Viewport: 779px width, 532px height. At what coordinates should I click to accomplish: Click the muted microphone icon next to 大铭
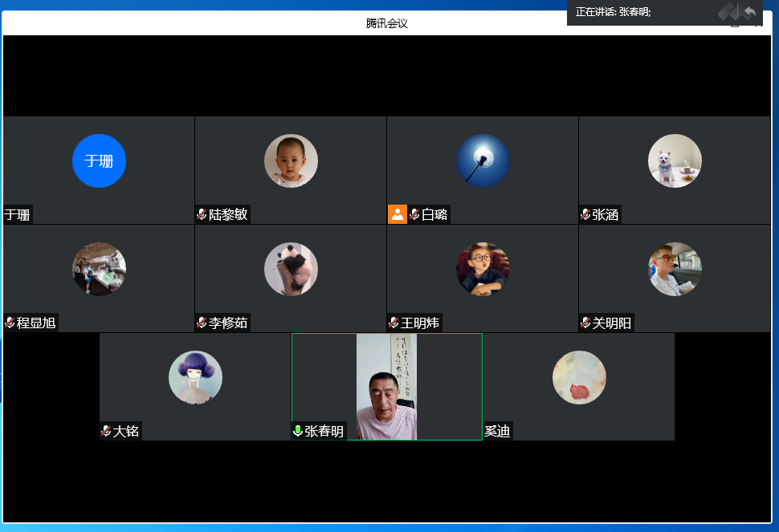106,431
